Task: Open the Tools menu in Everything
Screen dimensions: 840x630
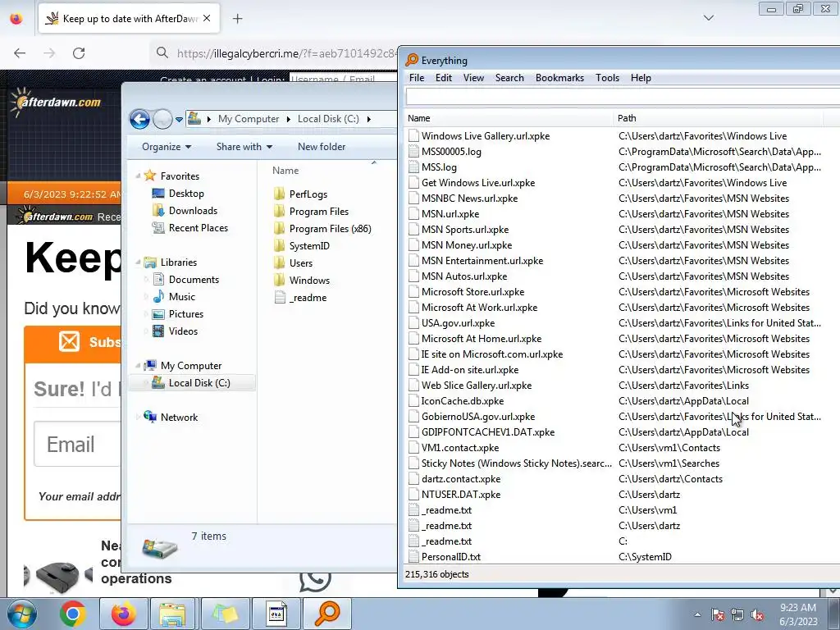Action: pos(608,78)
